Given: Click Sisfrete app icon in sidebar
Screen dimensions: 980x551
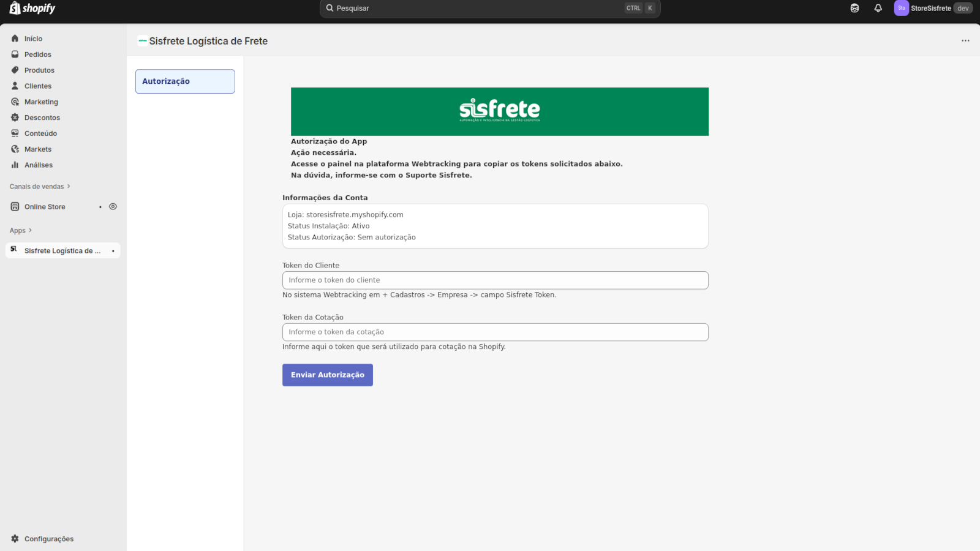Looking at the screenshot, I should click(13, 250).
